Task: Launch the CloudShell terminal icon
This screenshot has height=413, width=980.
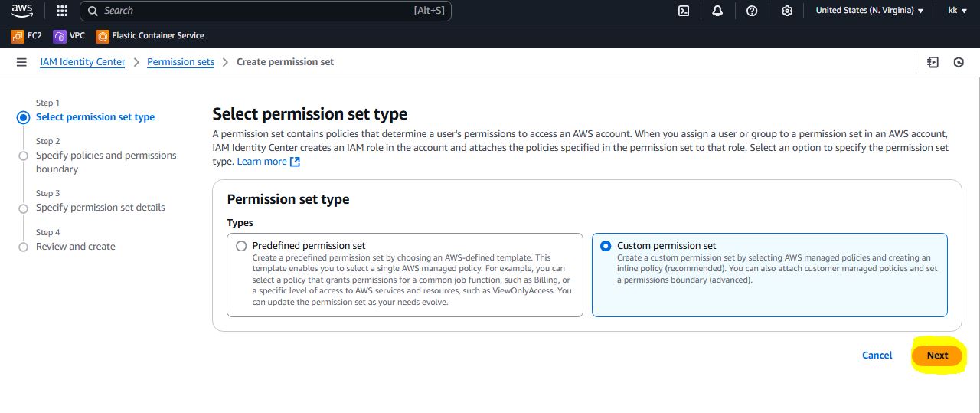Action: tap(684, 11)
